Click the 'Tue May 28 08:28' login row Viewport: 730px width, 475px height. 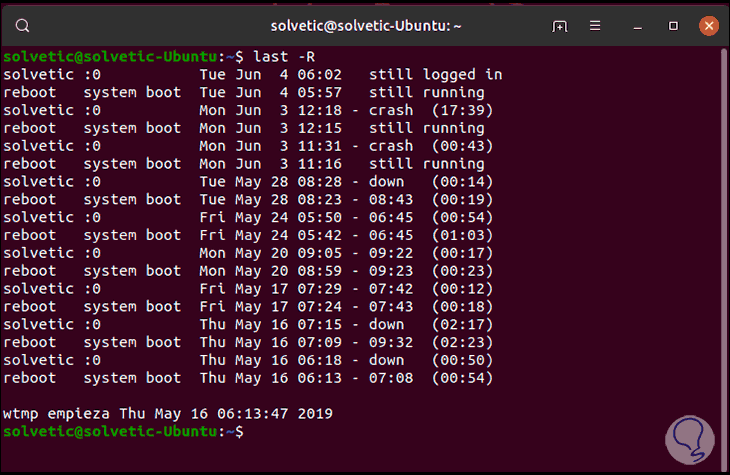point(248,182)
